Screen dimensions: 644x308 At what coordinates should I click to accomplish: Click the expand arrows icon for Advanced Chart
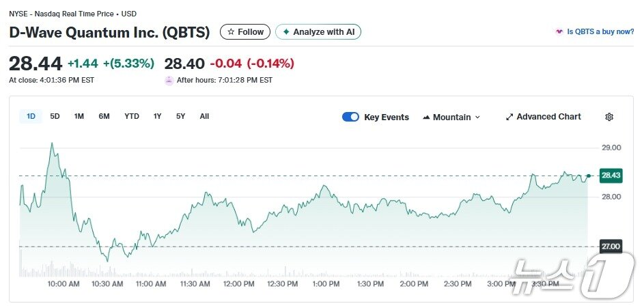[509, 117]
